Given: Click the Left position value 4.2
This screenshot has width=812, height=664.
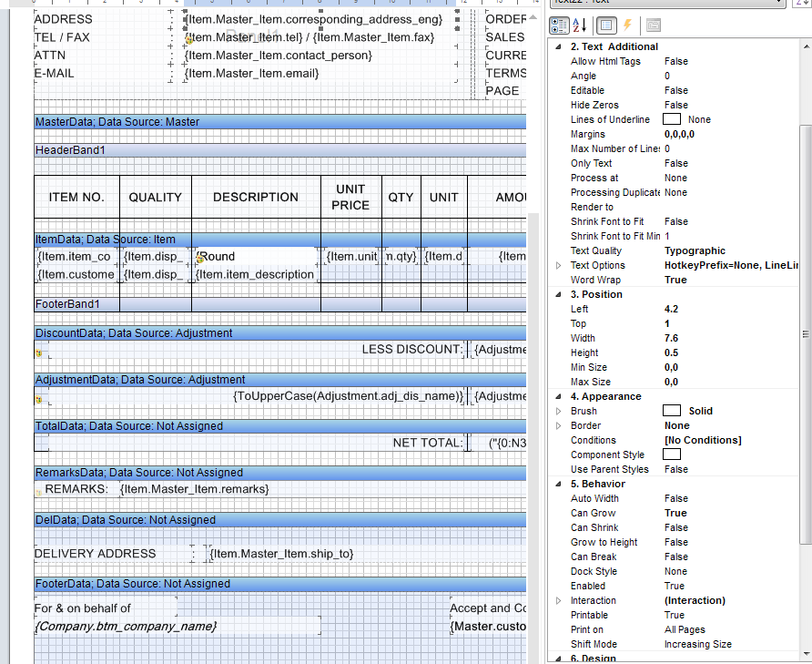Looking at the screenshot, I should 671,309.
